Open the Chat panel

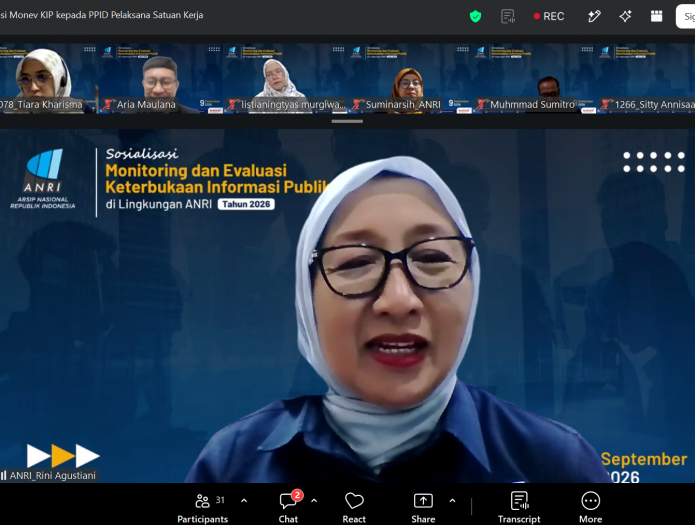point(288,507)
